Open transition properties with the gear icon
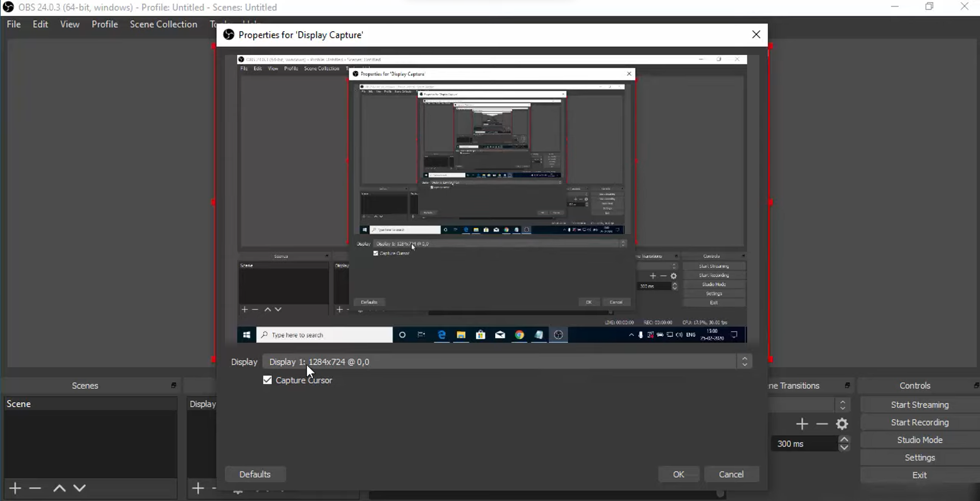Screen dimensions: 980x501 (x=841, y=424)
